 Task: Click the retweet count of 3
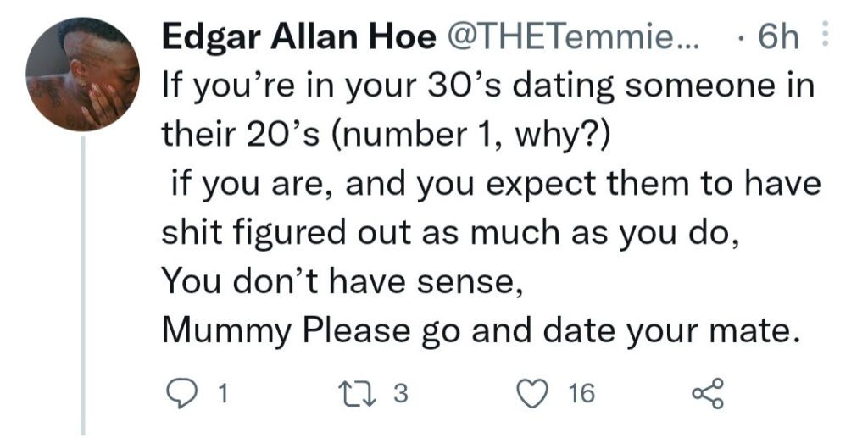[401, 393]
